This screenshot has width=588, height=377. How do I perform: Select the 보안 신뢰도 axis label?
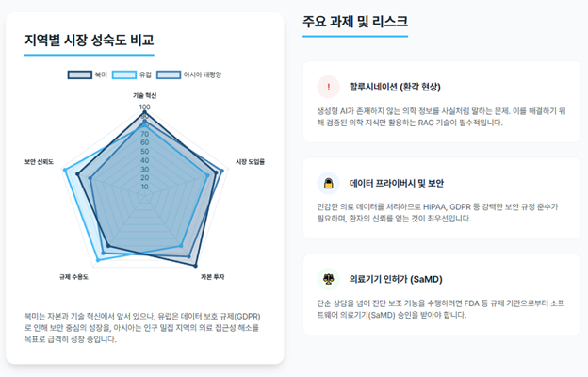coord(39,162)
